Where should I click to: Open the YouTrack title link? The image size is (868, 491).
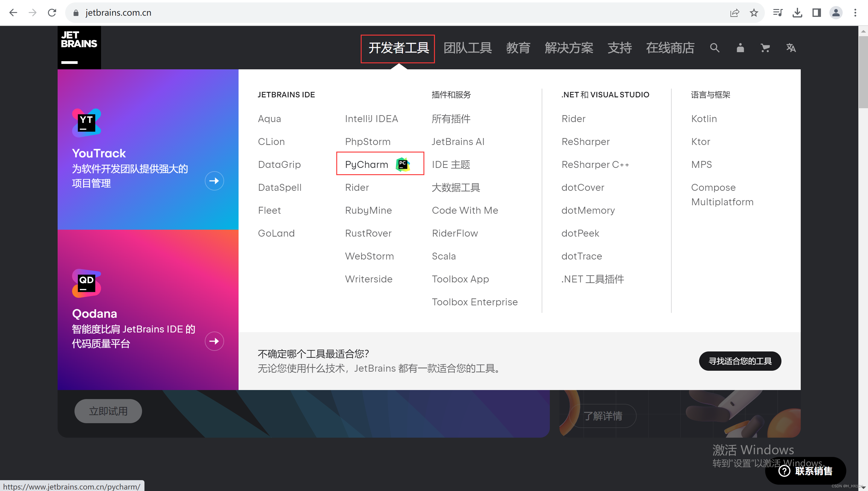coord(99,153)
